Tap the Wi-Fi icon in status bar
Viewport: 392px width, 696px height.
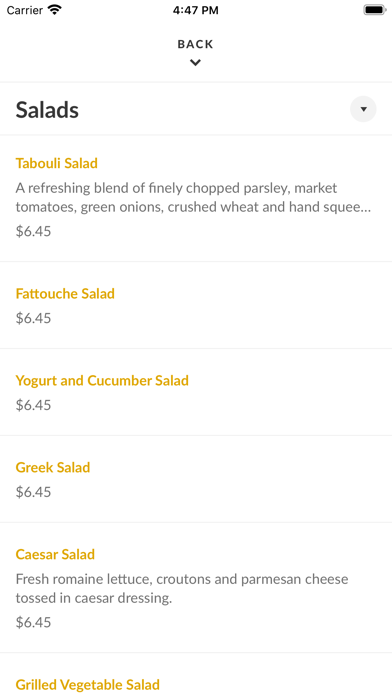[x=55, y=10]
